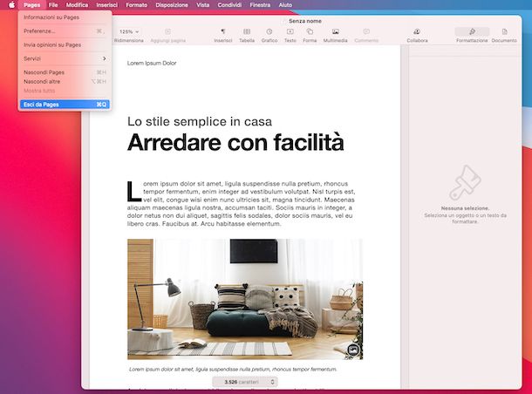Select Esci da Pages

pyautogui.click(x=65, y=105)
